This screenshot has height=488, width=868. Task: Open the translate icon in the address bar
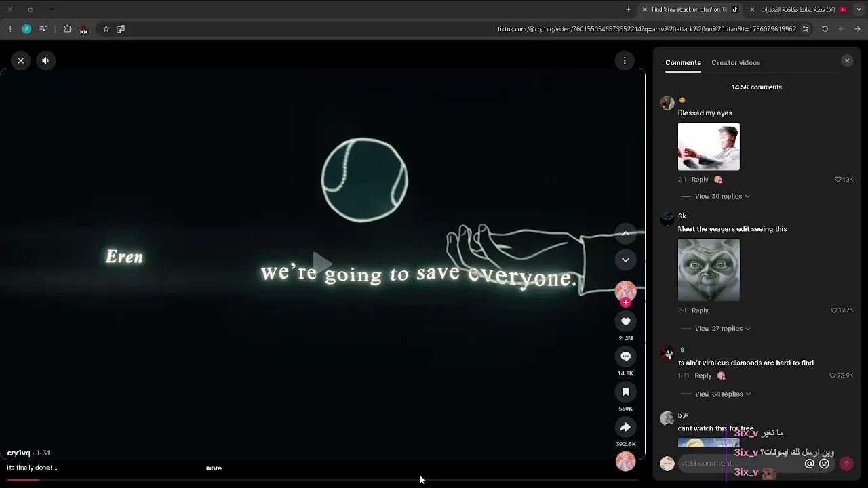(x=121, y=29)
